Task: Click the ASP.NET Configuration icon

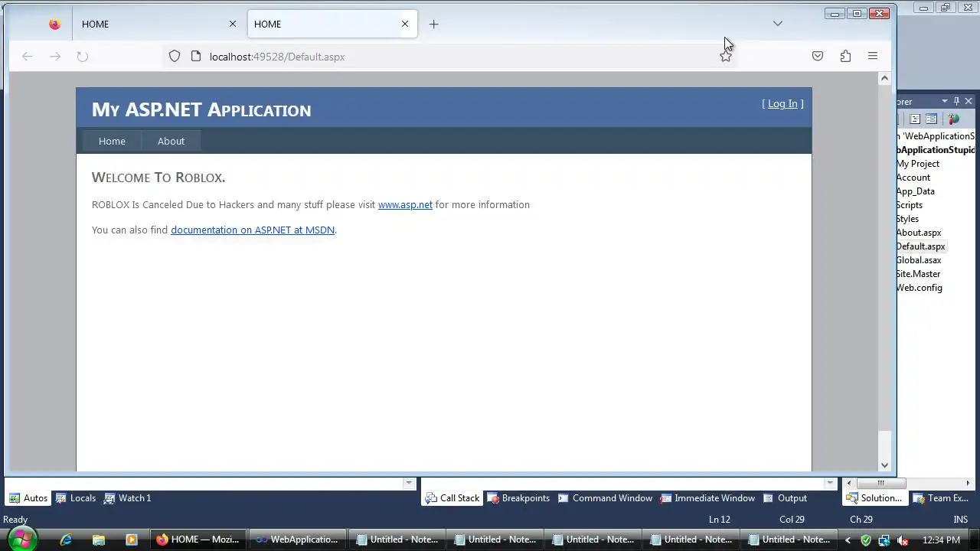Action: pyautogui.click(x=953, y=119)
